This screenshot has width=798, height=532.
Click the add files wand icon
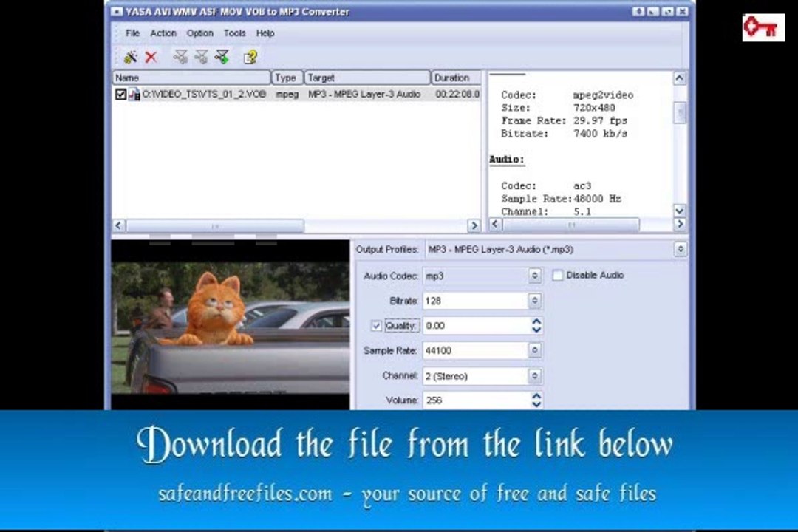click(130, 57)
